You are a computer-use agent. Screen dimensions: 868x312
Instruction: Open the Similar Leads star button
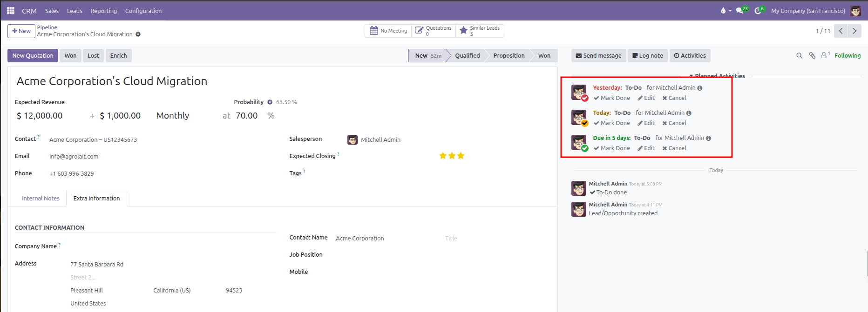tap(480, 31)
